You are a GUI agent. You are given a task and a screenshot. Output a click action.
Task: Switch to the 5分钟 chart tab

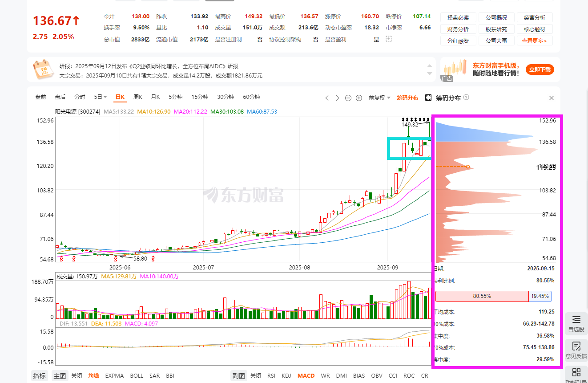176,97
